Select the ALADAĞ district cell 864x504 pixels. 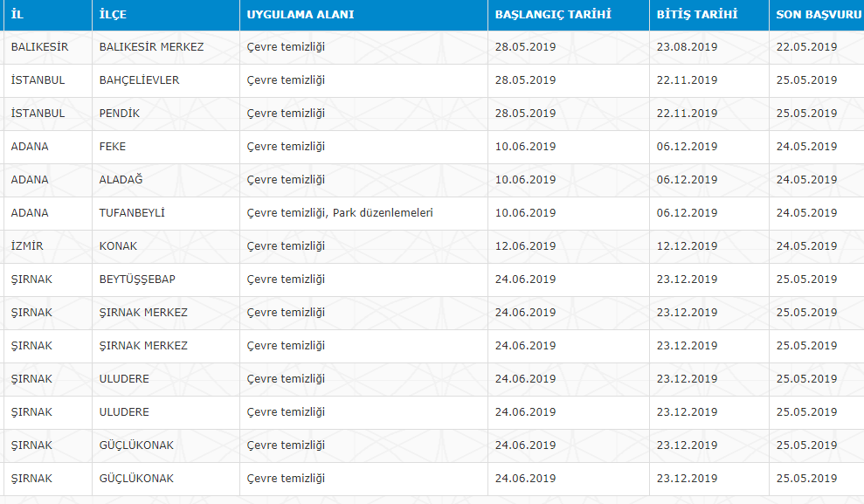pos(121,180)
